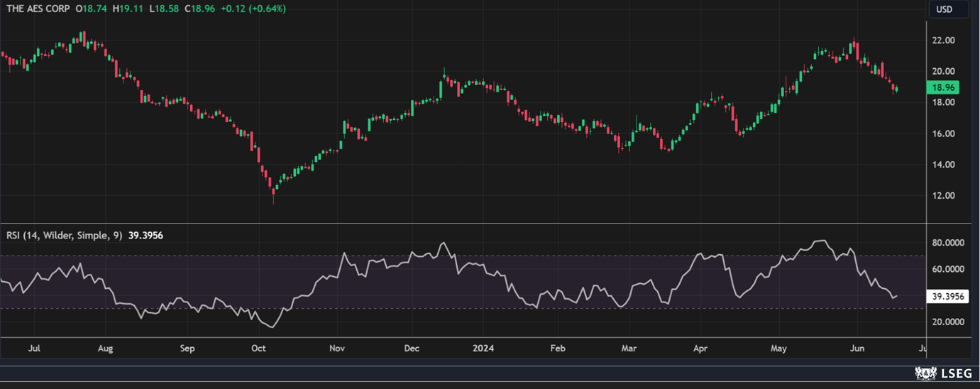This screenshot has height=389, width=980.
Task: Click the 39.3956 RSI value tag on axis
Action: tap(948, 297)
